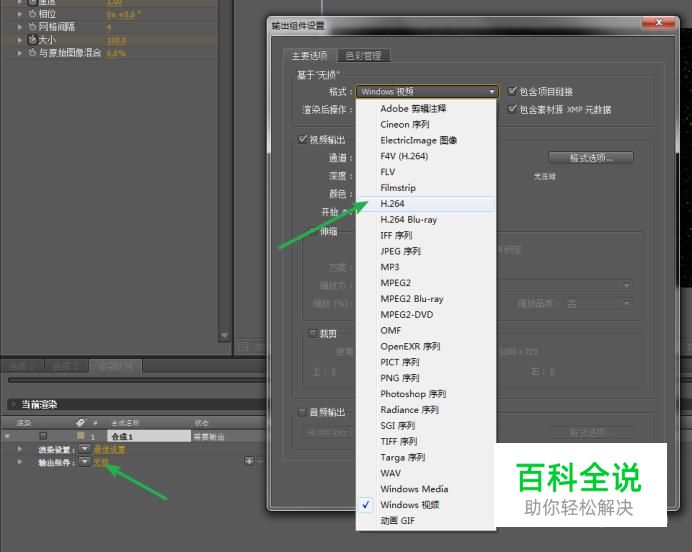The width and height of the screenshot is (692, 552).
Task: Expand the 渲染设置 row triangle
Action: click(x=20, y=449)
